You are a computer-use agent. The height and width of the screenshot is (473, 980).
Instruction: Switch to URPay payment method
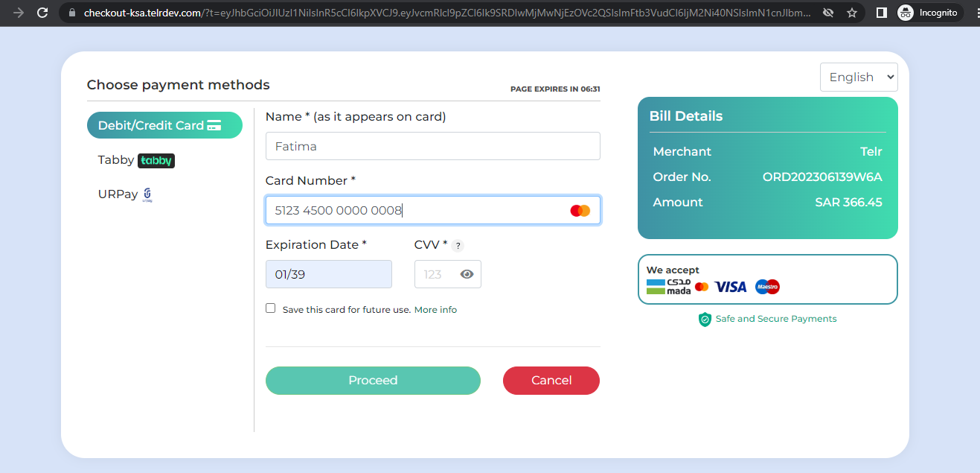(x=125, y=194)
